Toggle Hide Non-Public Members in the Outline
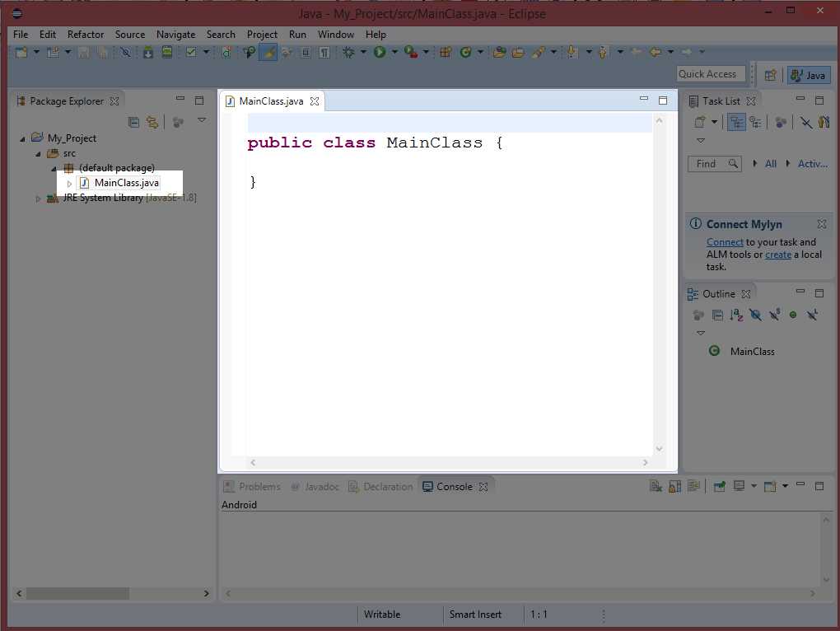Viewport: 840px width, 631px height. [x=793, y=315]
